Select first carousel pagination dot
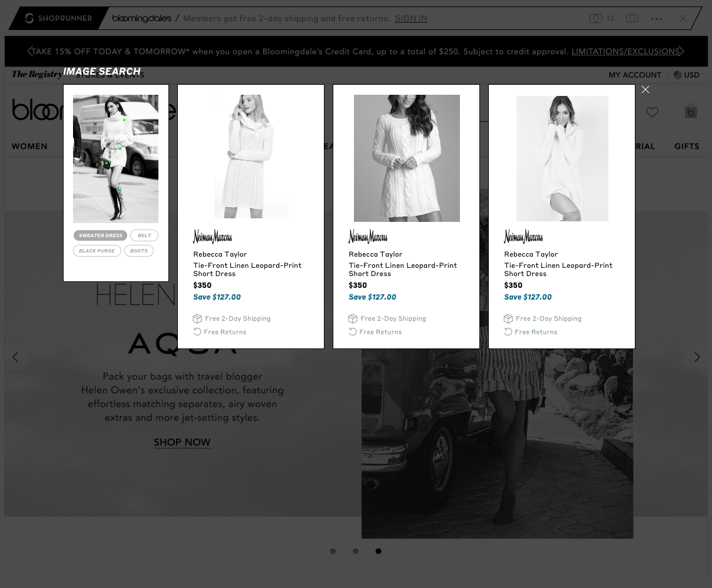 pyautogui.click(x=333, y=552)
